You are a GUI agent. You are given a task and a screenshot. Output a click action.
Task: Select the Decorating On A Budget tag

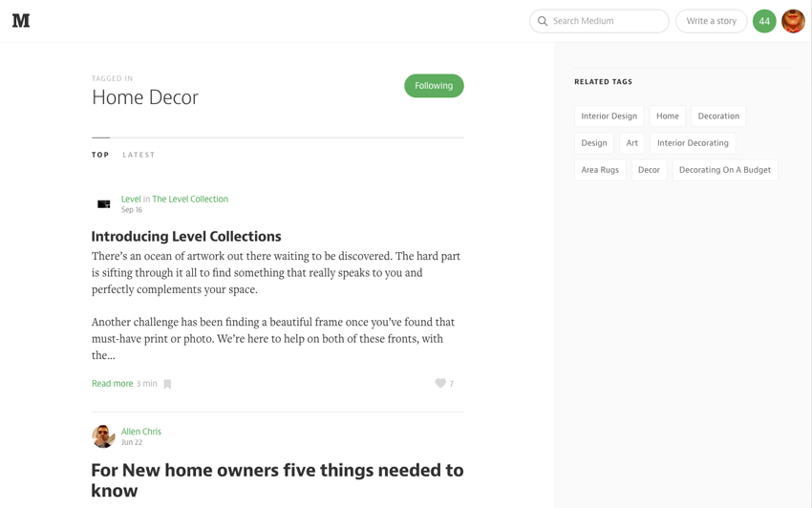tap(725, 170)
